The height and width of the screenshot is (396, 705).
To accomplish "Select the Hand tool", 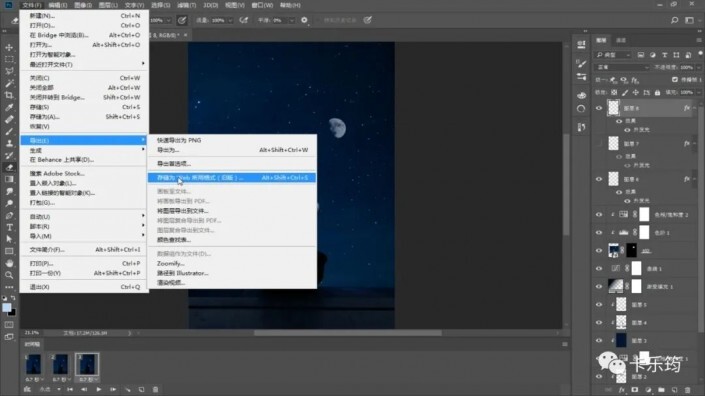I will click(x=9, y=263).
